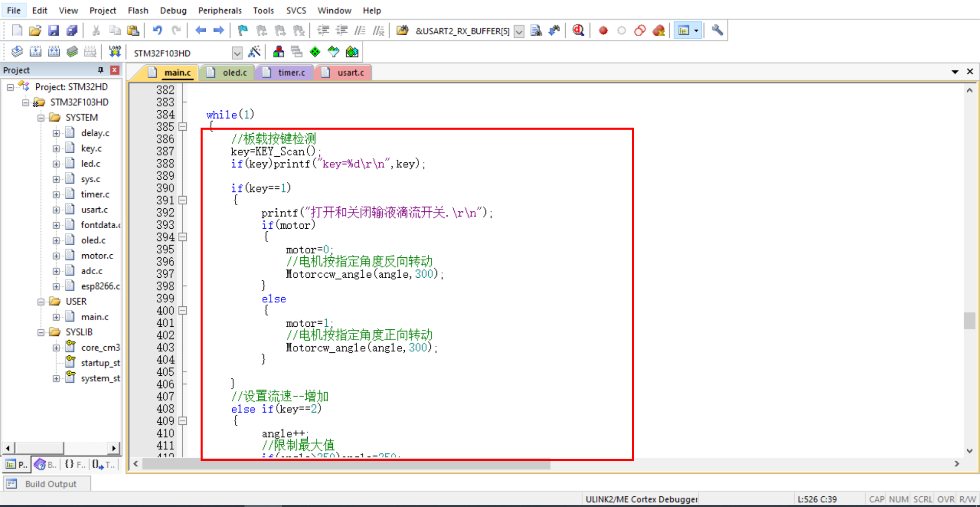Screen dimensions: 980x507
Task: Toggle CAP indicator in status bar
Action: point(876,499)
